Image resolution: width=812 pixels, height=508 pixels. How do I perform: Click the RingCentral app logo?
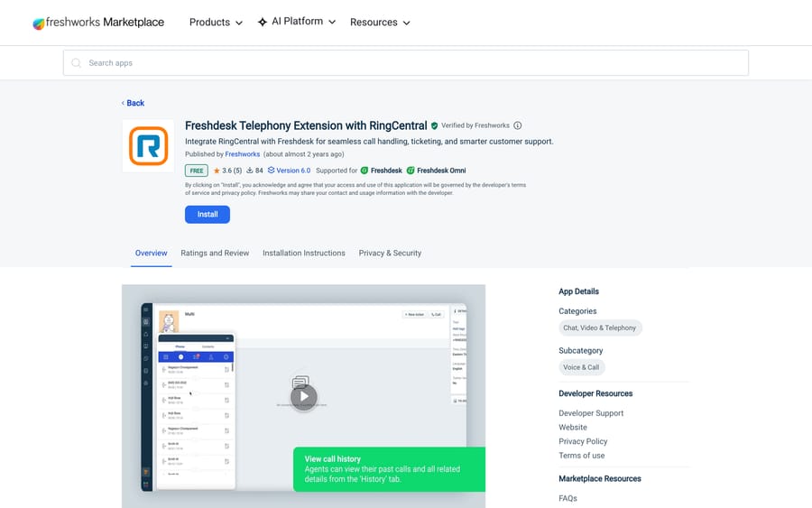149,146
